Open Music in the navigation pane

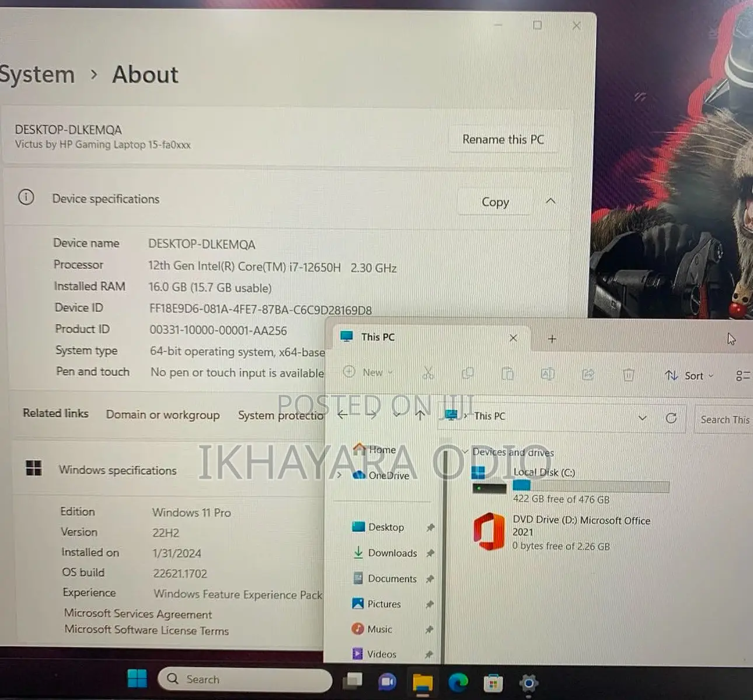pos(372,629)
